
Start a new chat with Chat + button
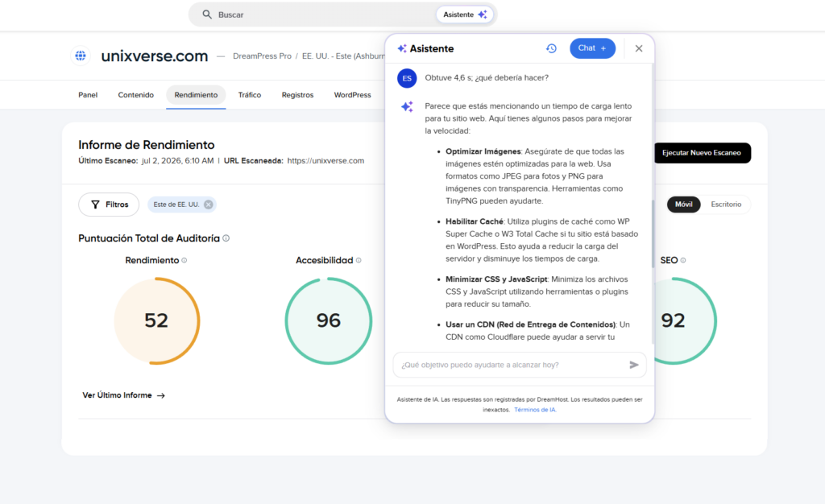point(592,48)
